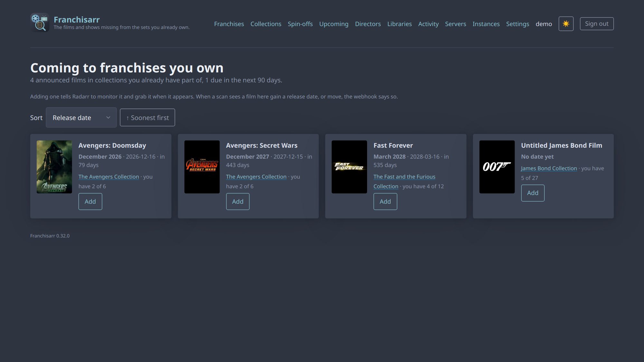
Task: Go to Instances
Action: (486, 24)
